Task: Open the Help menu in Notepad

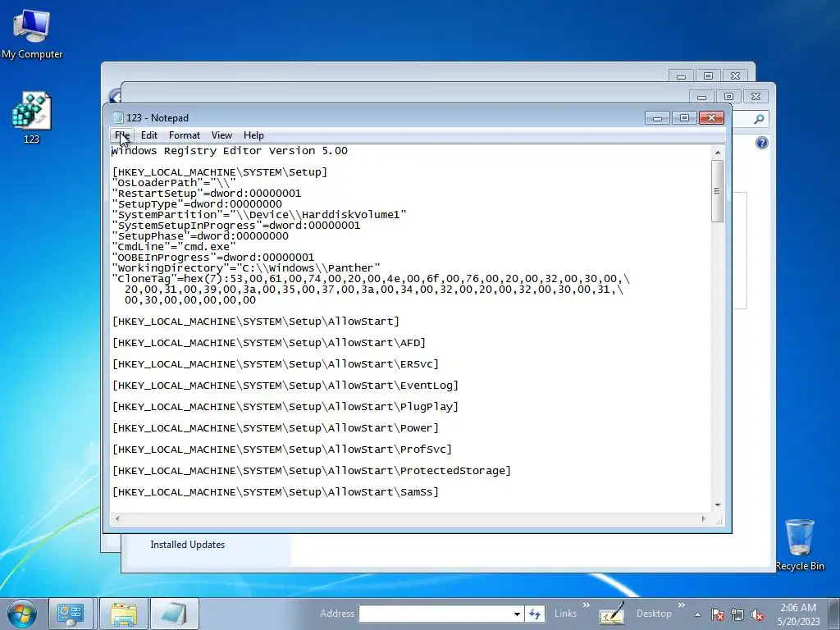Action: [253, 135]
